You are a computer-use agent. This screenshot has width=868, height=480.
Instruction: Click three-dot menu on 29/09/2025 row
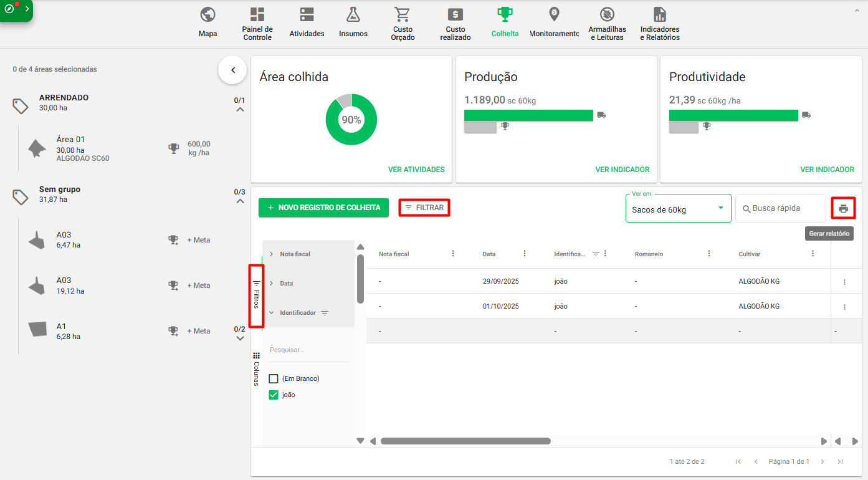[844, 282]
